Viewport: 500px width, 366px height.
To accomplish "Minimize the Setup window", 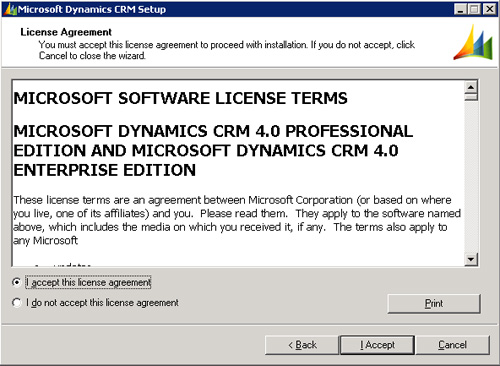I will [460, 9].
